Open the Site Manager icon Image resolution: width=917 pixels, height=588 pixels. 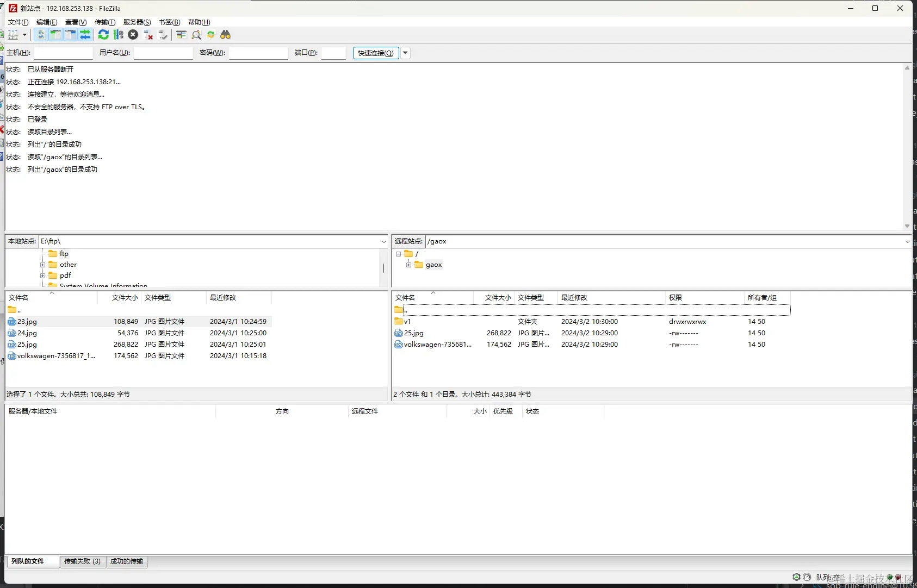pyautogui.click(x=13, y=35)
